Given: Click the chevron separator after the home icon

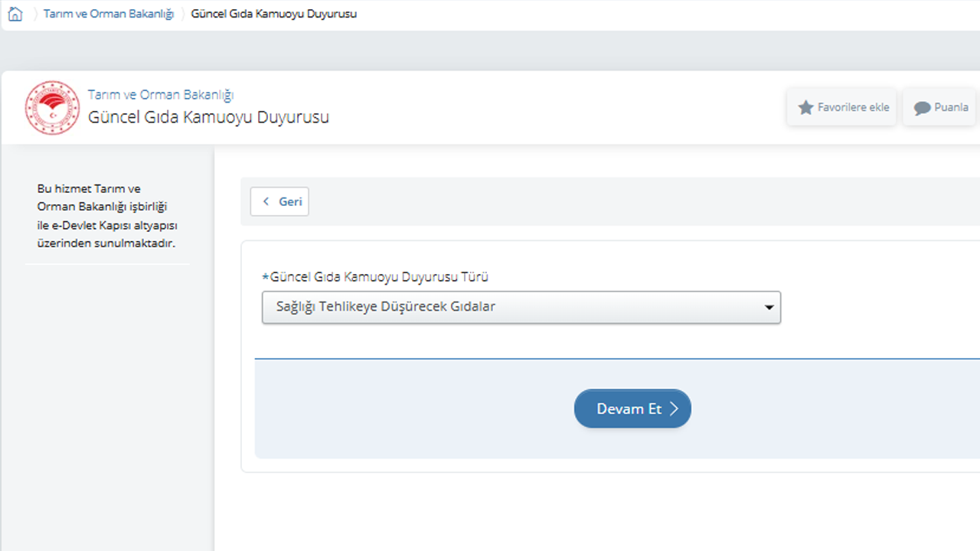Looking at the screenshot, I should (x=34, y=14).
